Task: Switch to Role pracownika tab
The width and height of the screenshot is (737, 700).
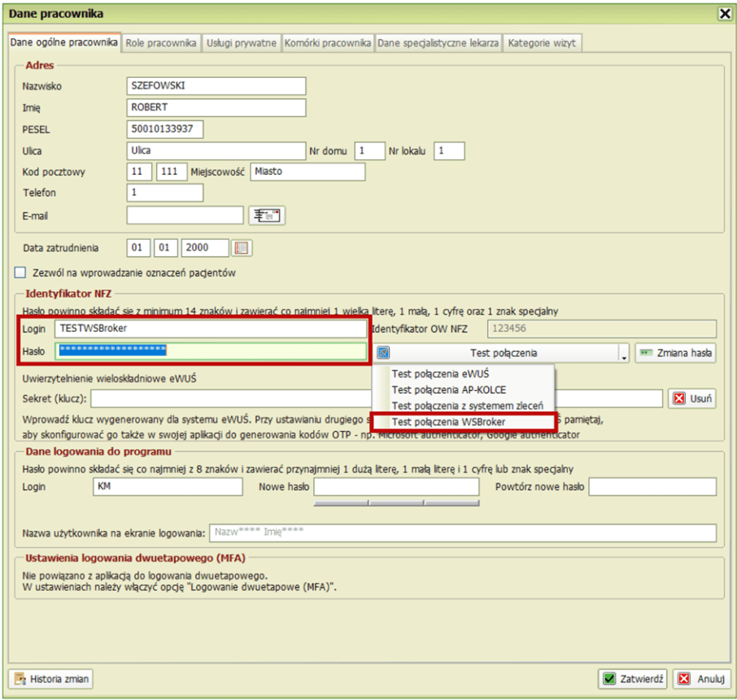Action: coord(161,43)
